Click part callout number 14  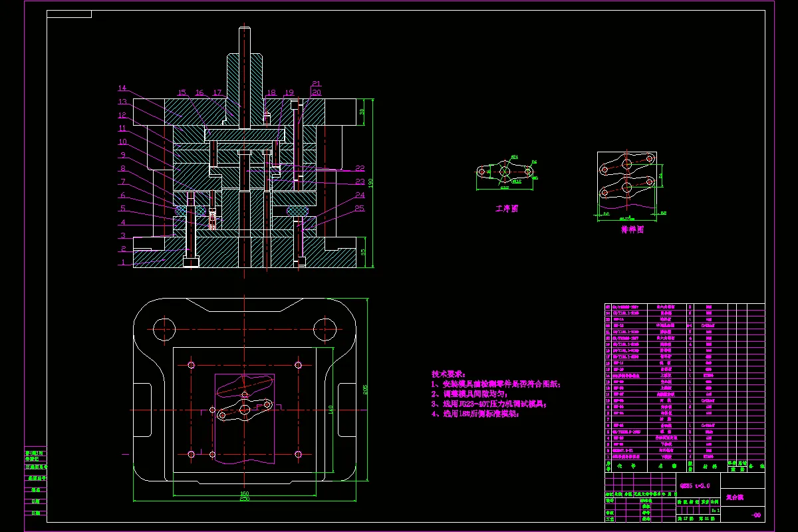[122, 88]
